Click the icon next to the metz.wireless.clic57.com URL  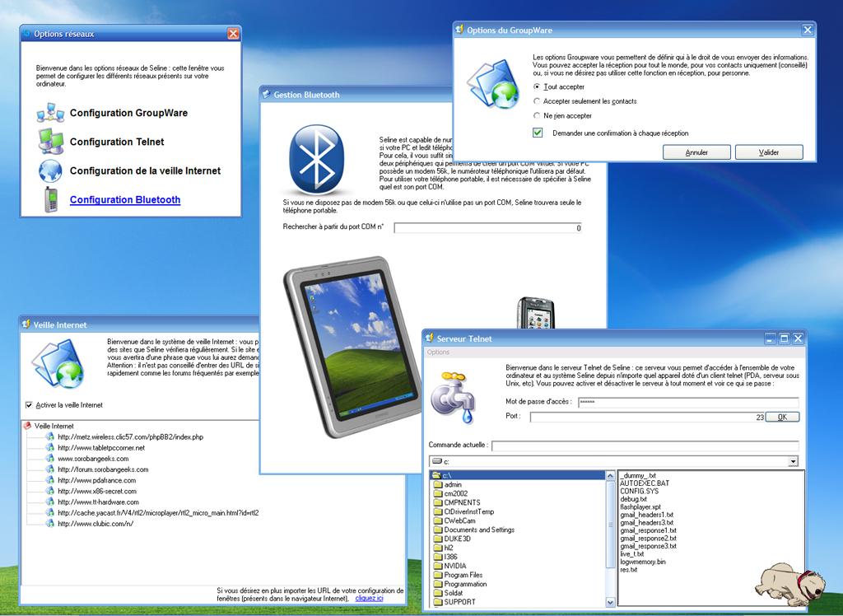(x=50, y=436)
